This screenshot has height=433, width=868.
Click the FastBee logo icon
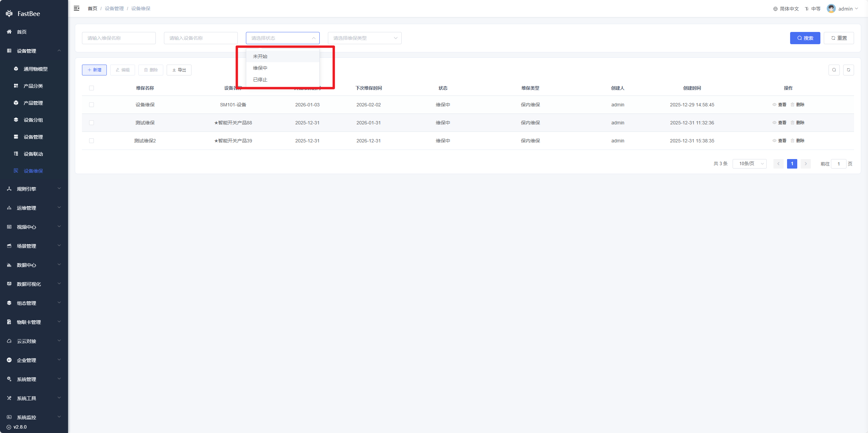click(x=9, y=14)
